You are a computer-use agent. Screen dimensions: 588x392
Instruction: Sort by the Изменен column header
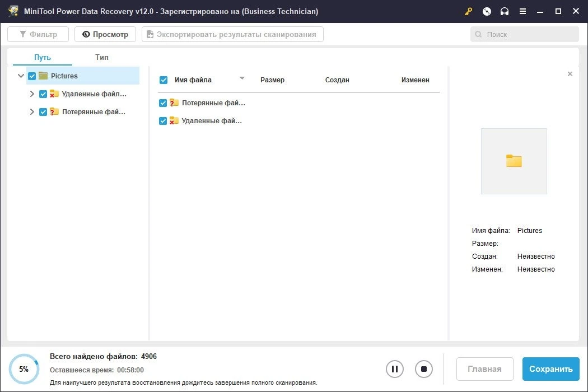click(x=415, y=80)
